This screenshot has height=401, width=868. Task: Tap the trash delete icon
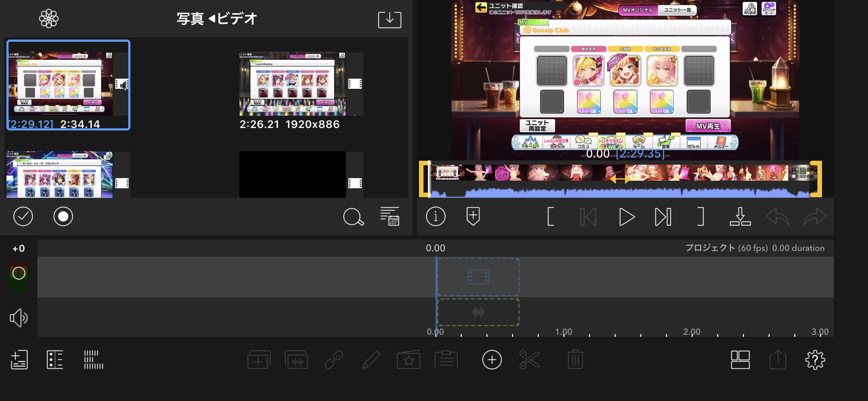575,360
